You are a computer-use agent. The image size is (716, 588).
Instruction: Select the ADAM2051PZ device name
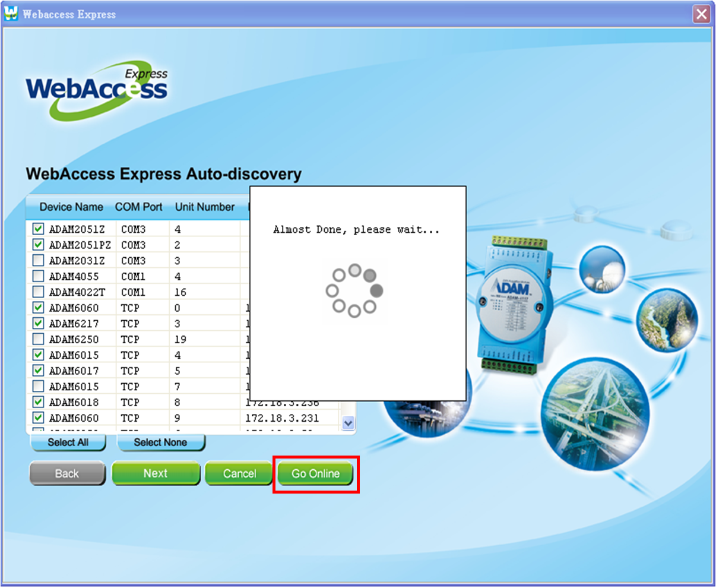pyautogui.click(x=80, y=245)
